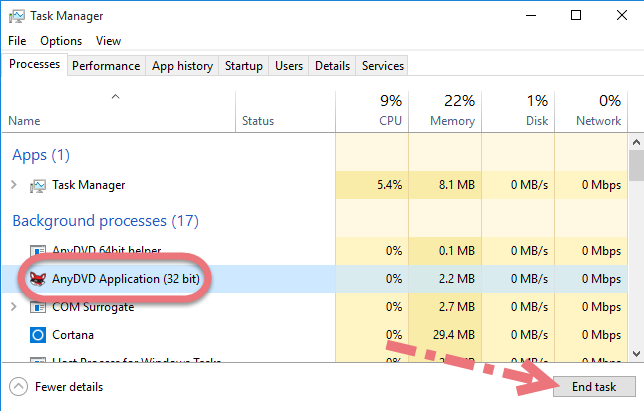Click Task Manager's 8.1 MB memory value
This screenshot has height=411, width=644.
pos(457,185)
